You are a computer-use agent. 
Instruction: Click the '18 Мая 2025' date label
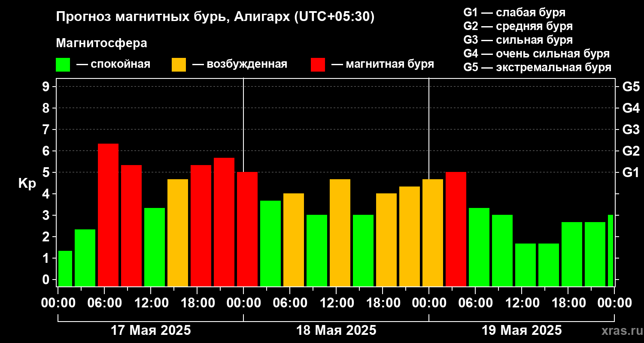336,331
